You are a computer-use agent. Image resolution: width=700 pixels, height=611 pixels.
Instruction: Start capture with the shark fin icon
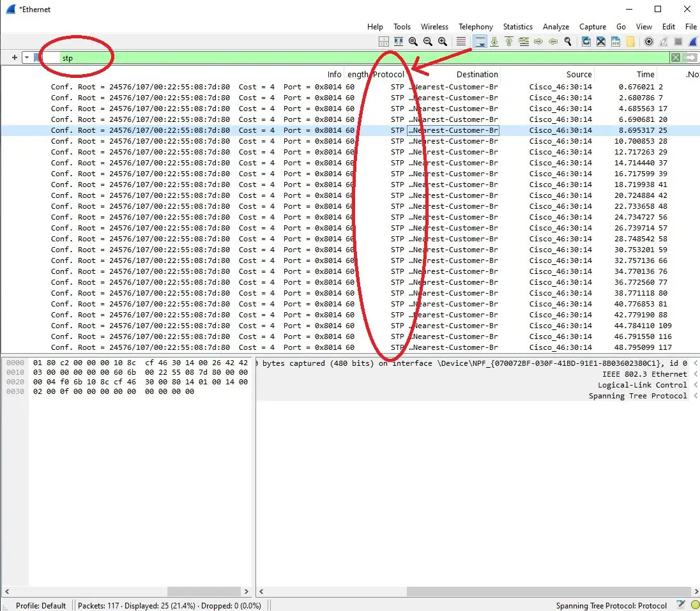692,41
